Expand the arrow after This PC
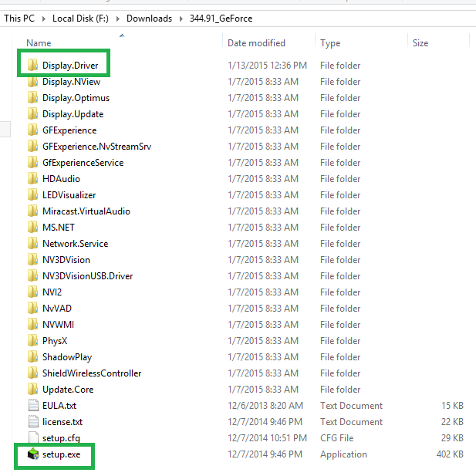Image resolution: width=476 pixels, height=476 pixels. [x=44, y=19]
